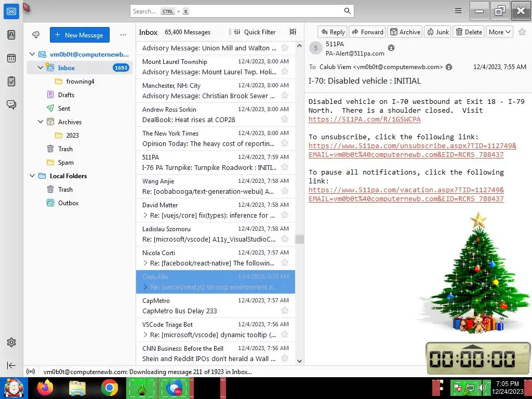This screenshot has height=399, width=532.
Task: Open the Tasks space
Action: 11,82
